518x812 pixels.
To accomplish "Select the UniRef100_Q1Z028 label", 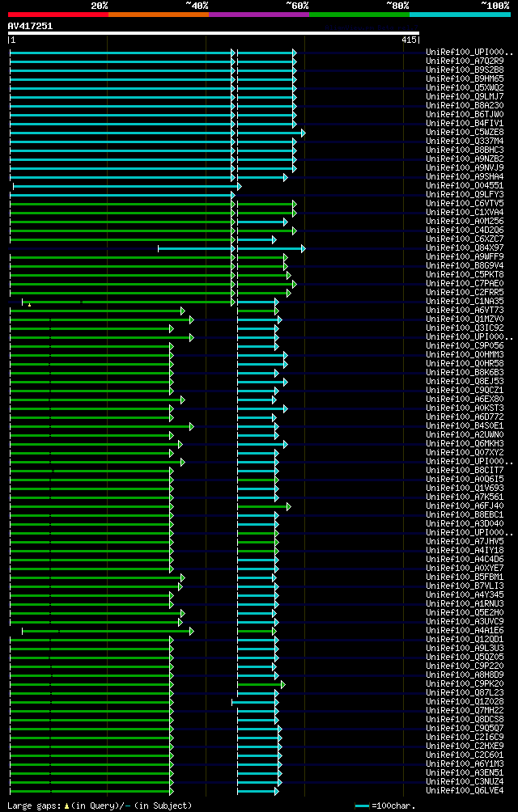I will pyautogui.click(x=465, y=701).
